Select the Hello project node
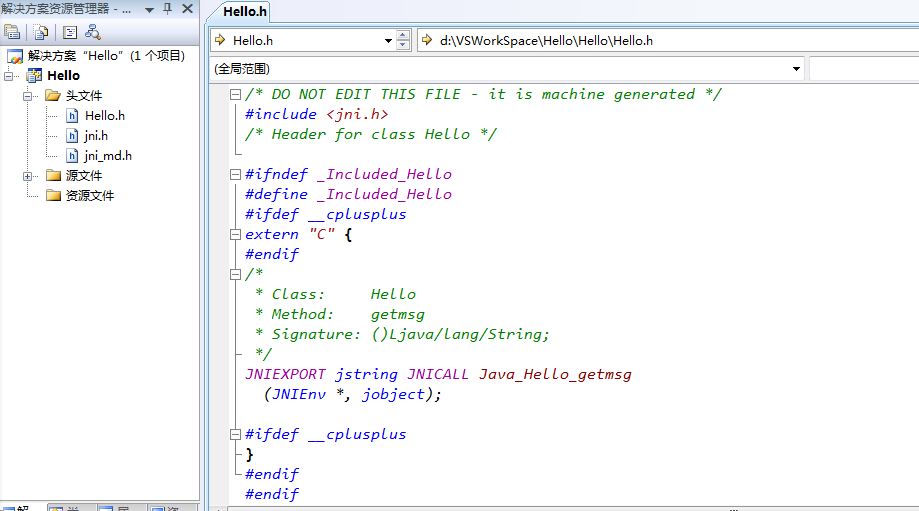 tap(63, 75)
